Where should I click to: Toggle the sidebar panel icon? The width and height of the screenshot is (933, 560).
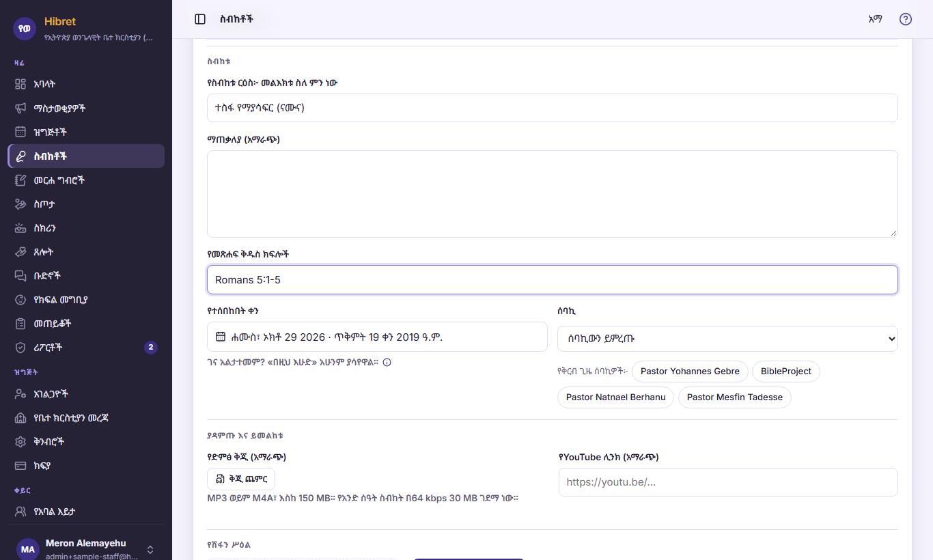pyautogui.click(x=200, y=19)
